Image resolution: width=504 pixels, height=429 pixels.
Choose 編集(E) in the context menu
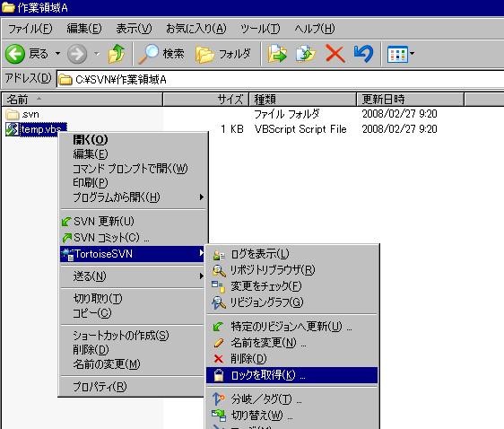coord(133,154)
